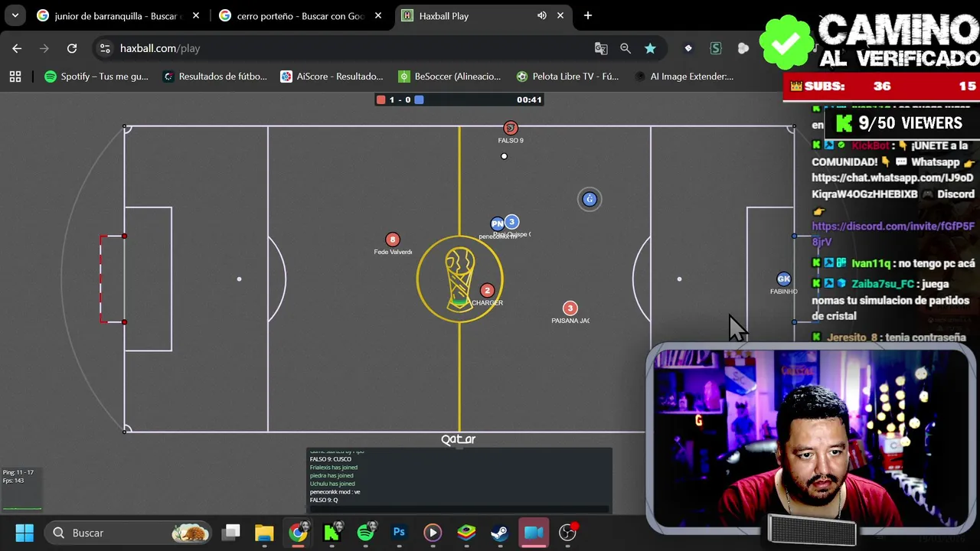Screen dimensions: 980x551
Task: Click the taskbar Buscar search box
Action: (x=129, y=533)
